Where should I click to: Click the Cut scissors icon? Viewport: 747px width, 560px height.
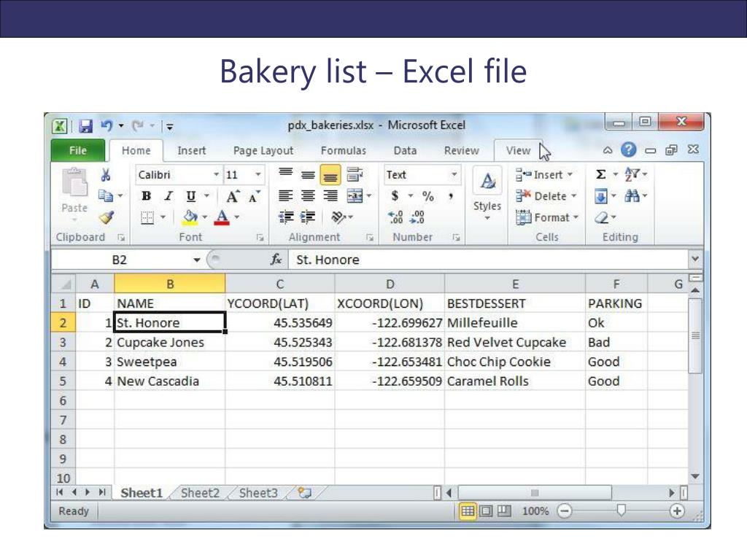point(105,175)
